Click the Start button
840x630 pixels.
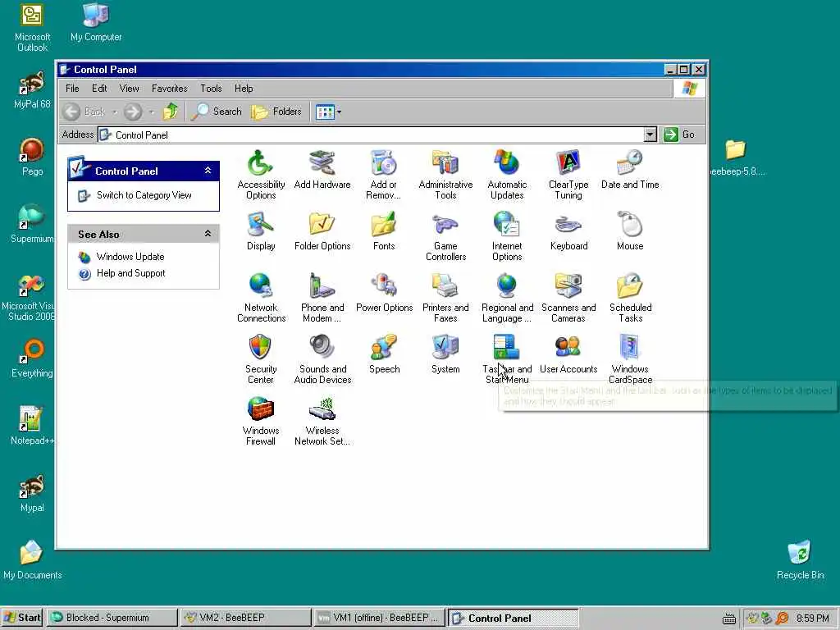click(x=22, y=618)
